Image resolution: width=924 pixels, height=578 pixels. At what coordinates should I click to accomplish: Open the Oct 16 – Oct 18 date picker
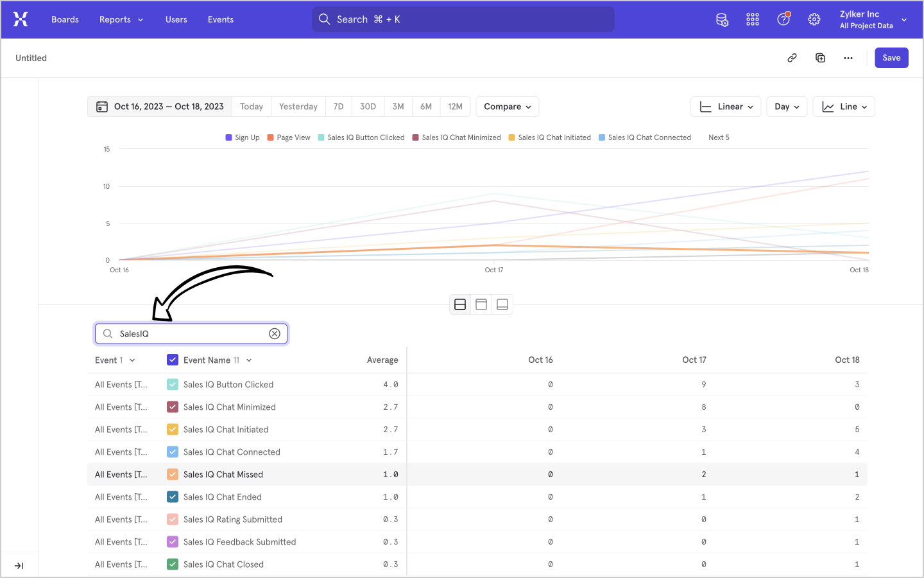point(160,107)
